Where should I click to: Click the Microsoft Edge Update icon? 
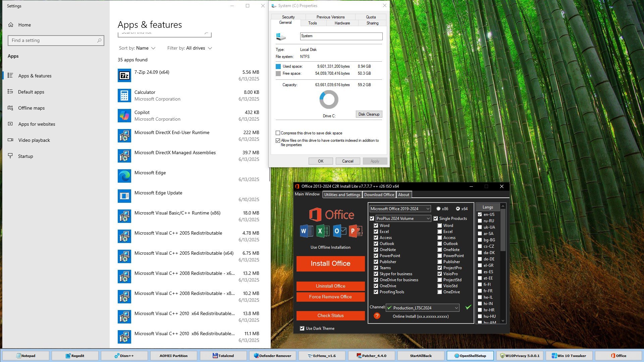[x=124, y=196]
